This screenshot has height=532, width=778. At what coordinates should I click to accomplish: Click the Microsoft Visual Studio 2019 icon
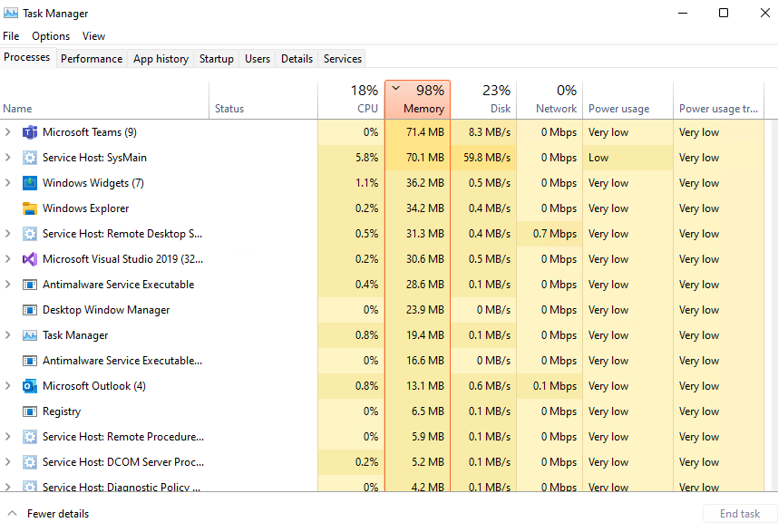coord(30,259)
